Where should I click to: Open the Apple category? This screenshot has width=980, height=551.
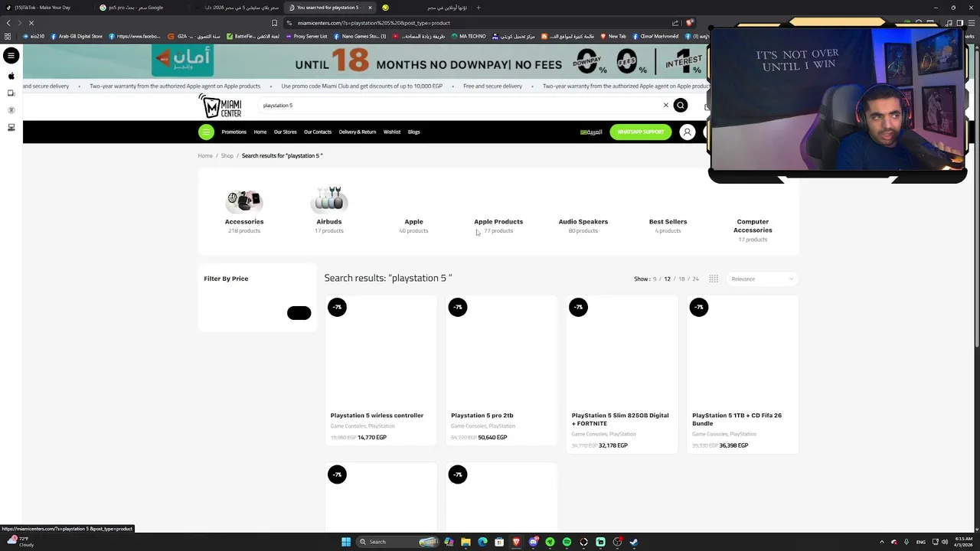coord(413,222)
